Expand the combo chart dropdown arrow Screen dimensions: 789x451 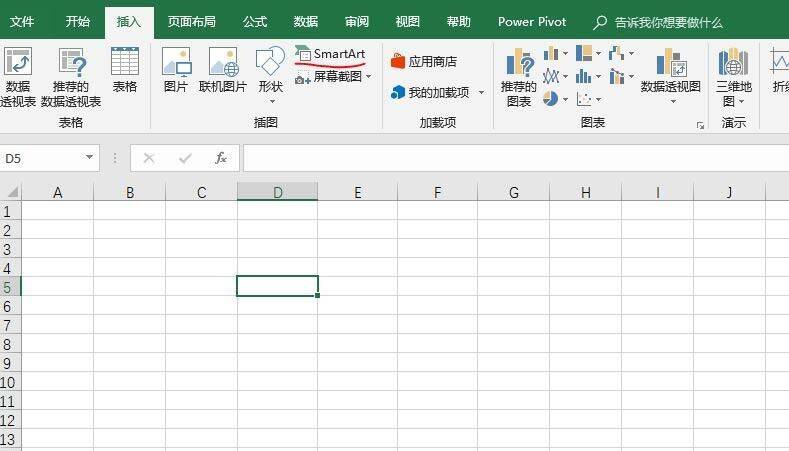(x=631, y=77)
